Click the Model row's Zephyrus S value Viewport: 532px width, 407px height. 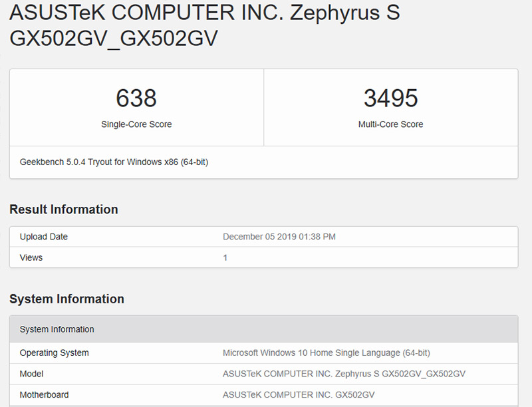point(344,374)
